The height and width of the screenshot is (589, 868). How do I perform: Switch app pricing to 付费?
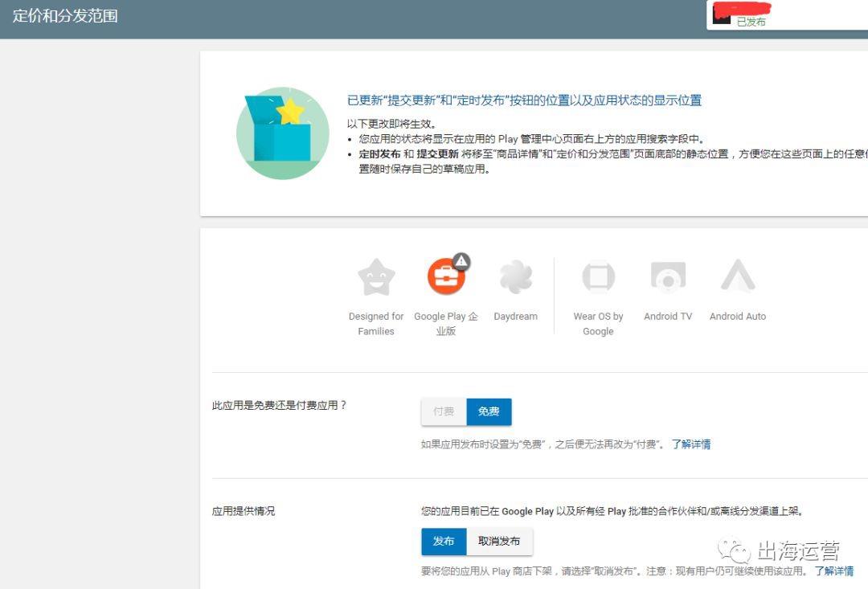444,411
